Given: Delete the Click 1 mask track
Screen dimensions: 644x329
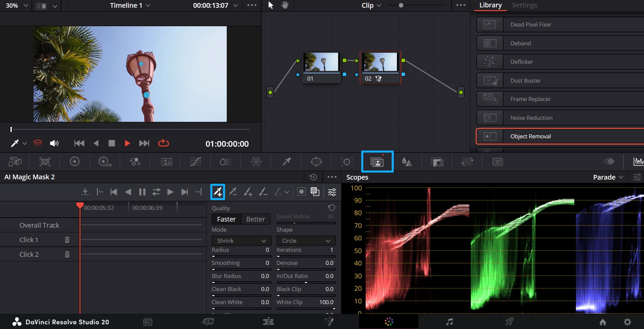Looking at the screenshot, I should (67, 239).
